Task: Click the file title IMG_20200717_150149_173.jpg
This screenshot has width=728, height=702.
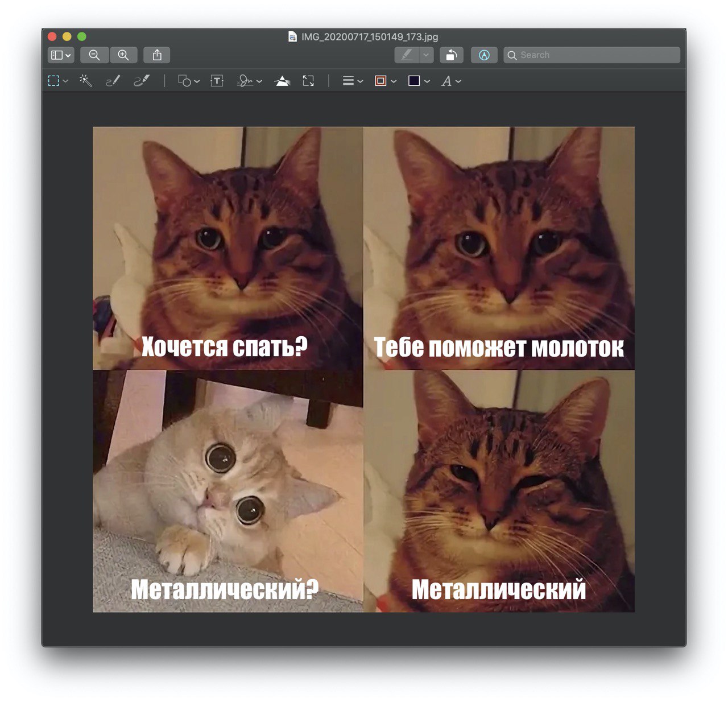Action: tap(370, 37)
